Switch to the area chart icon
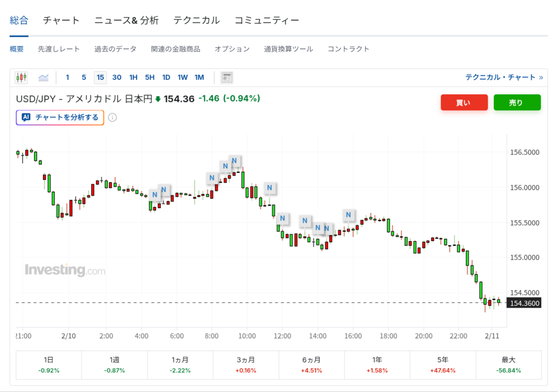The height and width of the screenshot is (392, 558). [x=43, y=77]
